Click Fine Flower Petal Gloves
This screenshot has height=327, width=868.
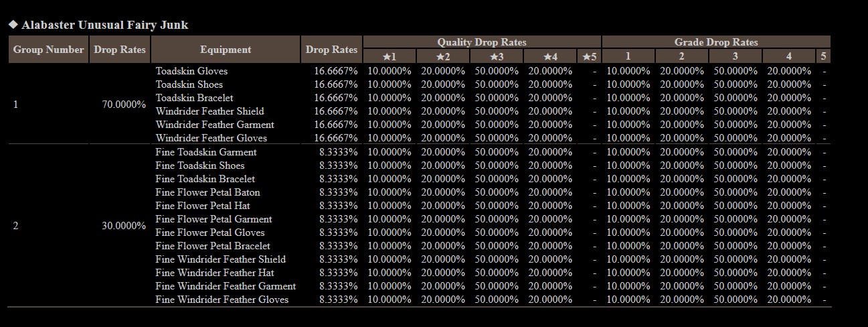(x=210, y=233)
